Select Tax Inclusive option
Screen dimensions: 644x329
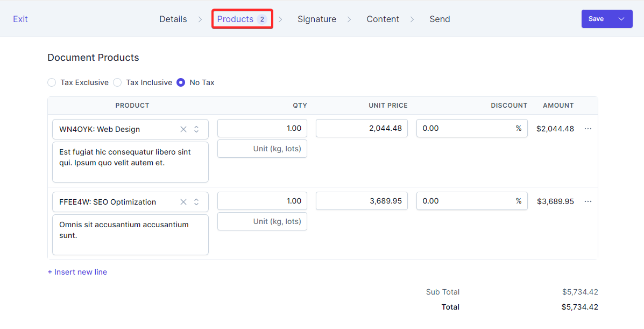(x=117, y=82)
